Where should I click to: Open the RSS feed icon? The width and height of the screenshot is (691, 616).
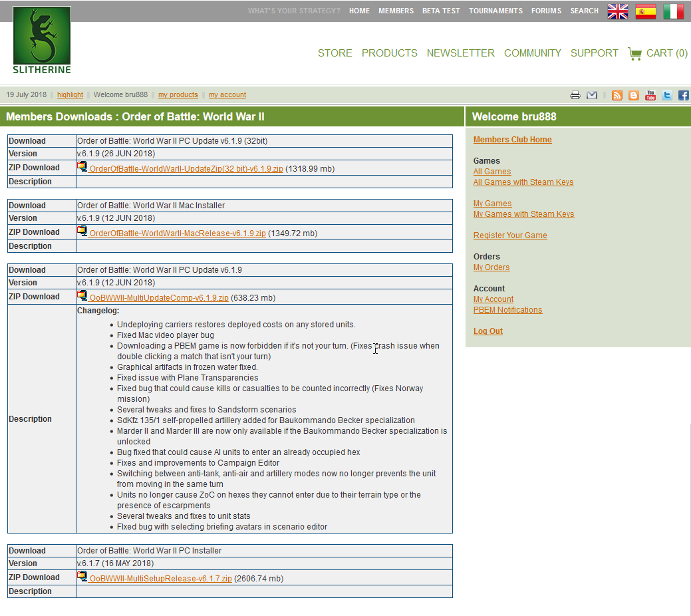(x=617, y=95)
